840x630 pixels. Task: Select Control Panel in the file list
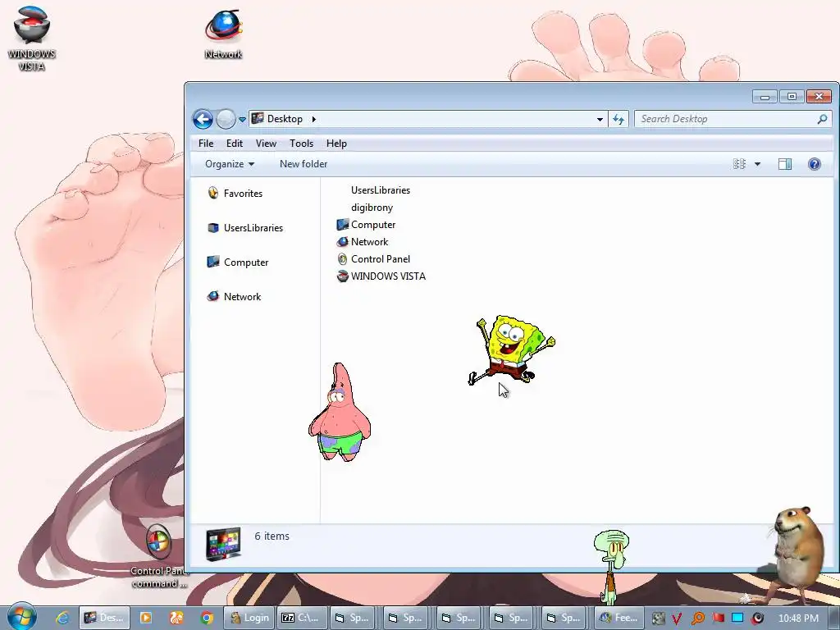(381, 258)
